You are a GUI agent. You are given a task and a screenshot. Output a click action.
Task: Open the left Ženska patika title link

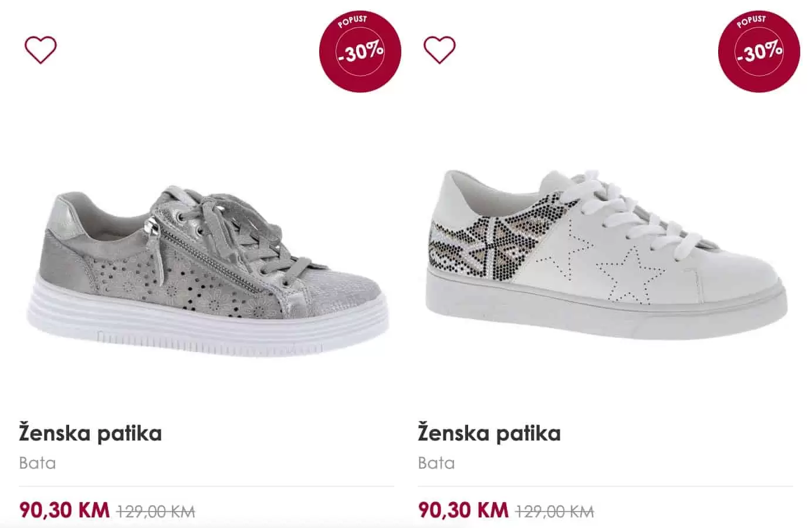coord(90,434)
